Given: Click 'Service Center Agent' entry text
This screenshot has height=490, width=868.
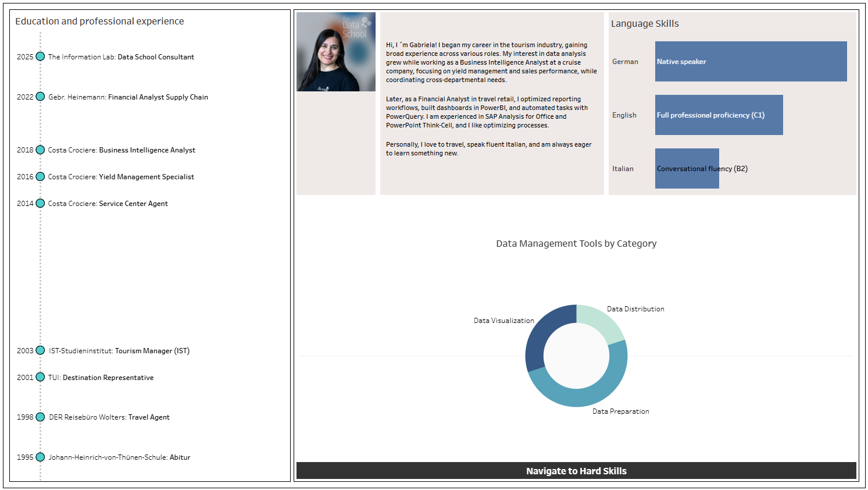Looking at the screenshot, I should [x=133, y=204].
